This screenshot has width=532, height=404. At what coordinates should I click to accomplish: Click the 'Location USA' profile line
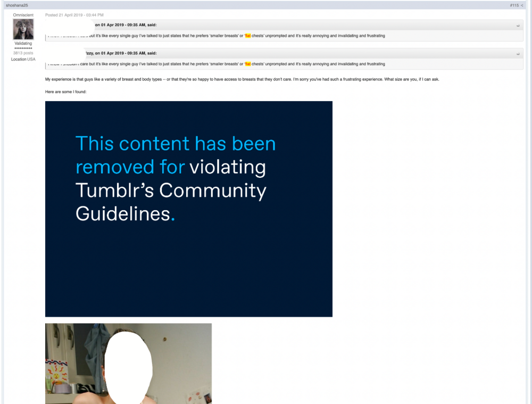click(x=23, y=59)
